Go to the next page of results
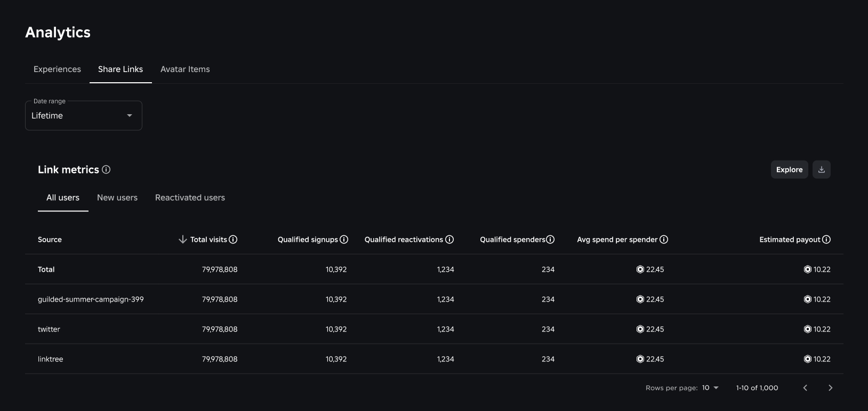Image resolution: width=868 pixels, height=411 pixels. point(830,388)
